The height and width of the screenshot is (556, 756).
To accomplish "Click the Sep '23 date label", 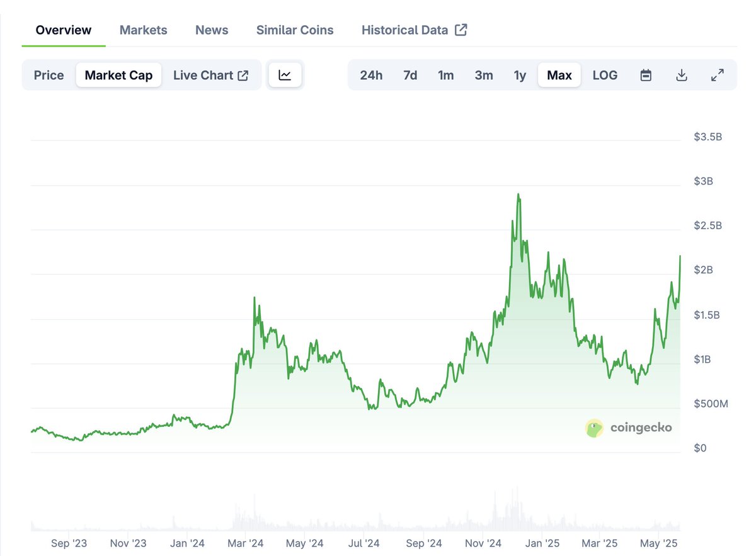I will pyautogui.click(x=69, y=543).
